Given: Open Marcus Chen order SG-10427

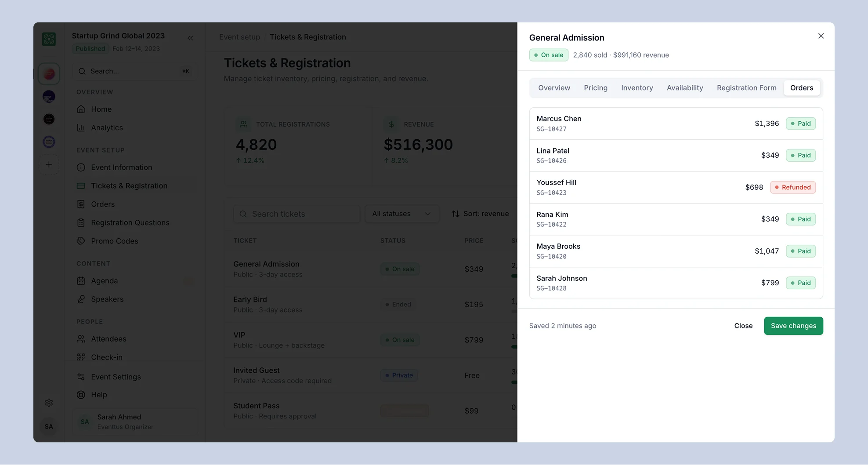Looking at the screenshot, I should [676, 124].
